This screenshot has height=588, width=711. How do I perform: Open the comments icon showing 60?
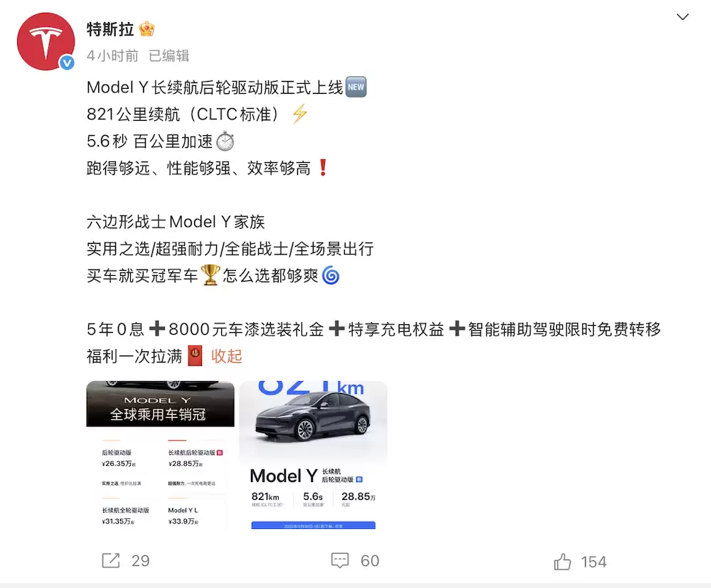pos(340,561)
